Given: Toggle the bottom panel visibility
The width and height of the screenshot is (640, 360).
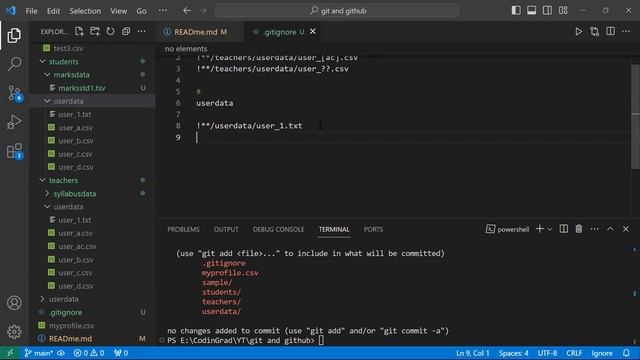Looking at the screenshot, I should point(531,11).
